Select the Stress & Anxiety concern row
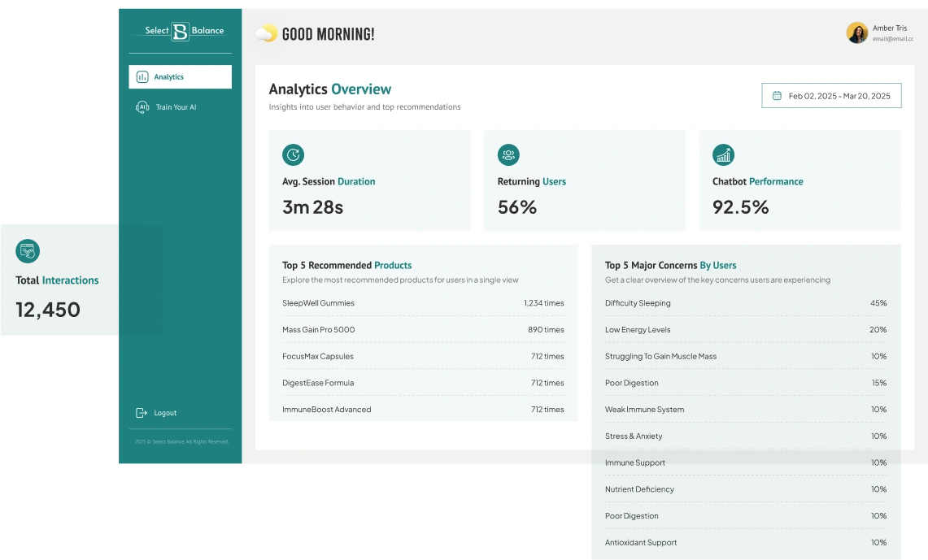The width and height of the screenshot is (928, 560). coord(745,436)
